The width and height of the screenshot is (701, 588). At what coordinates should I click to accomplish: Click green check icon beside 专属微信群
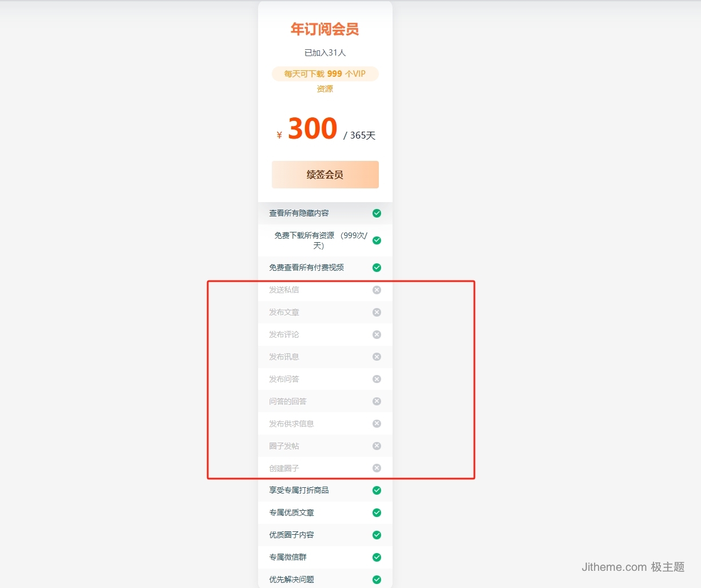[x=377, y=557]
